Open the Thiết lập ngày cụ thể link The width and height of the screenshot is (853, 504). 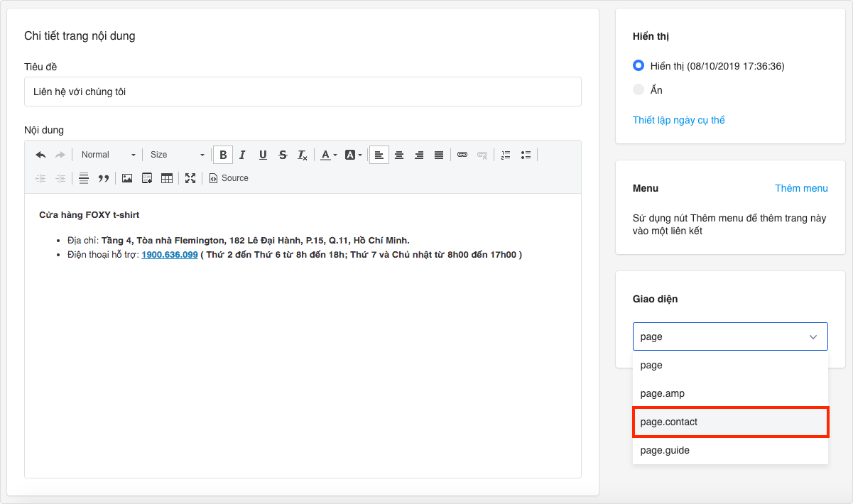tap(678, 120)
